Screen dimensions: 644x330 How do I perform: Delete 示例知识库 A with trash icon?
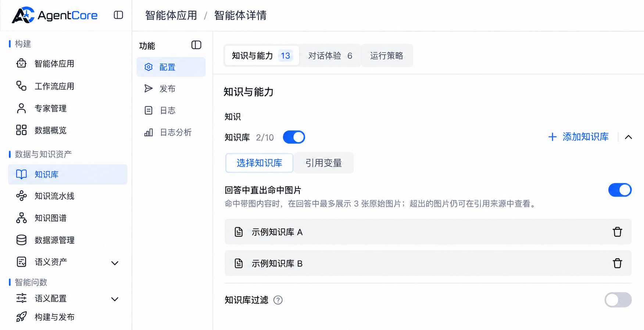(617, 232)
